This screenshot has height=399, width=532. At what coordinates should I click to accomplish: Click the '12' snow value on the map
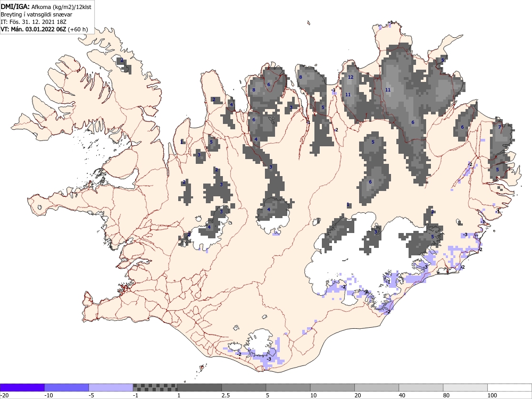(351, 77)
